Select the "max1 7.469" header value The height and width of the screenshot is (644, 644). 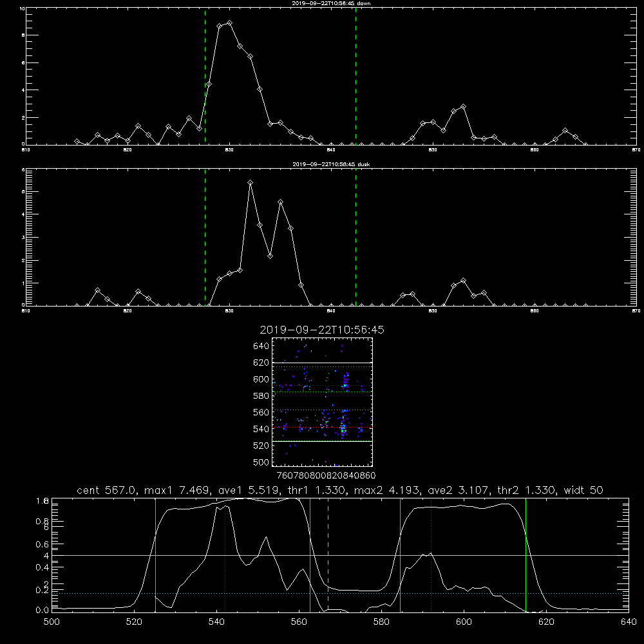pos(178,490)
